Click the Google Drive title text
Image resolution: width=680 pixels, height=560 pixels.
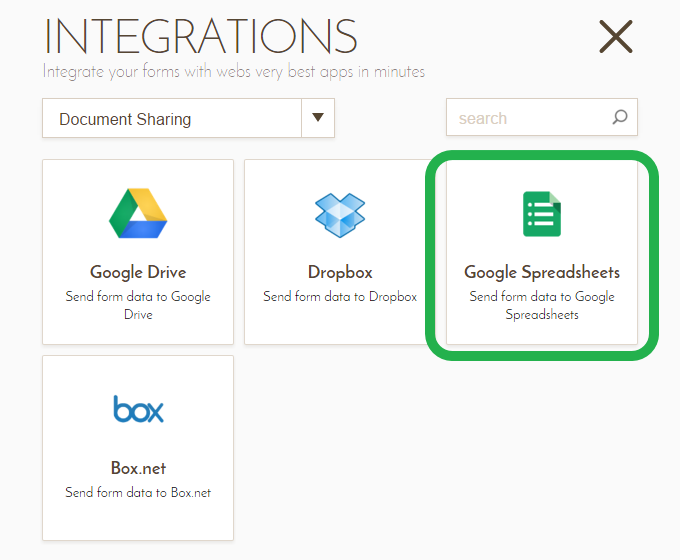(x=138, y=272)
